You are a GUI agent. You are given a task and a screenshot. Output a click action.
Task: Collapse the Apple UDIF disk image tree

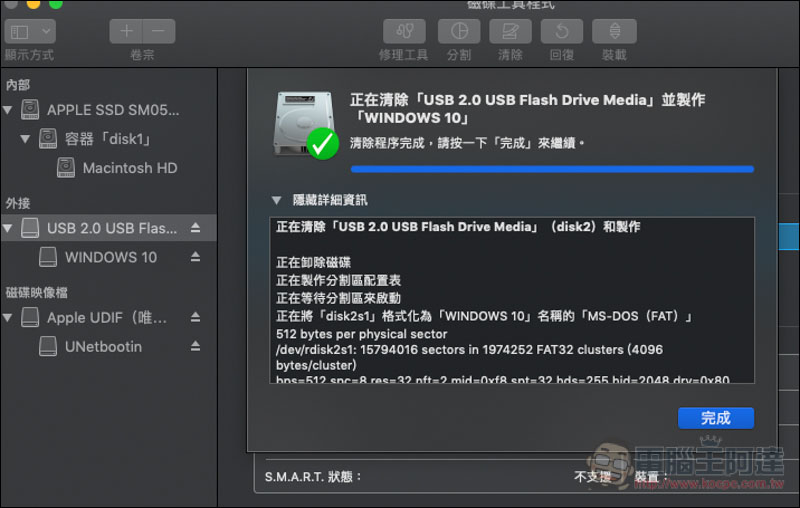click(x=8, y=318)
